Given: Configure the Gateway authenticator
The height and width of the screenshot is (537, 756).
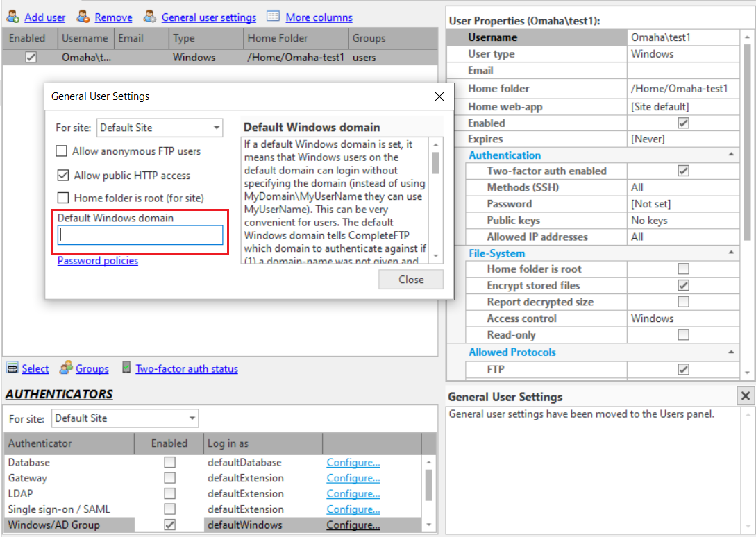Looking at the screenshot, I should (x=353, y=478).
